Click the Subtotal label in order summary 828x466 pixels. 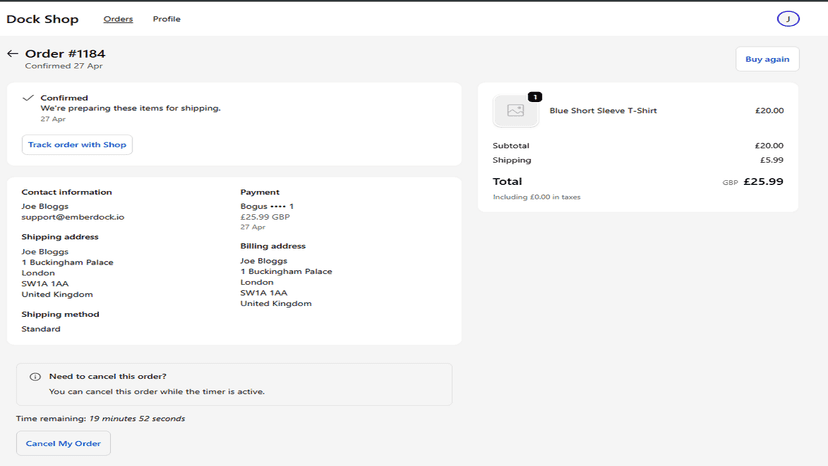(x=511, y=146)
